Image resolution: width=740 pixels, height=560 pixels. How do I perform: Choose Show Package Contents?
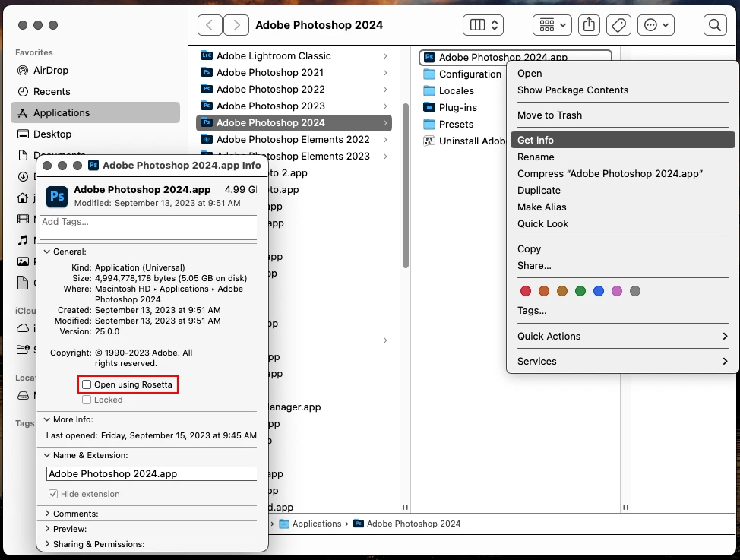622,90
